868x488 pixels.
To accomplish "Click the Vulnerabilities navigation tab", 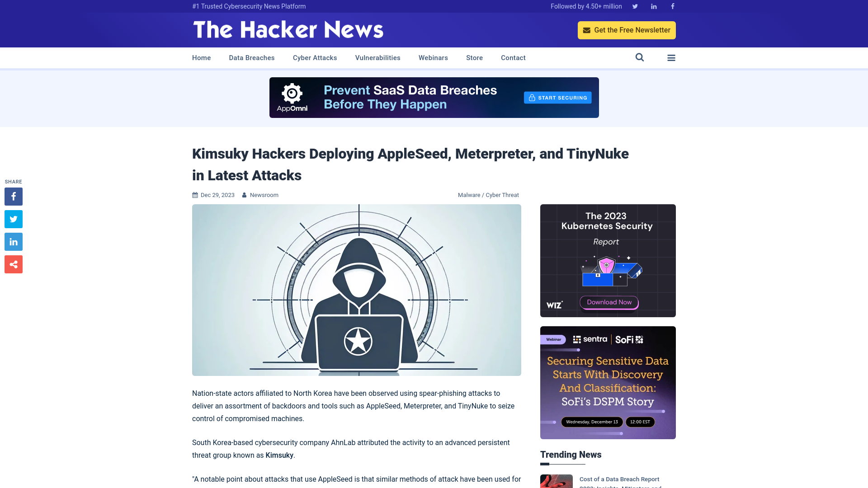I will tap(377, 57).
